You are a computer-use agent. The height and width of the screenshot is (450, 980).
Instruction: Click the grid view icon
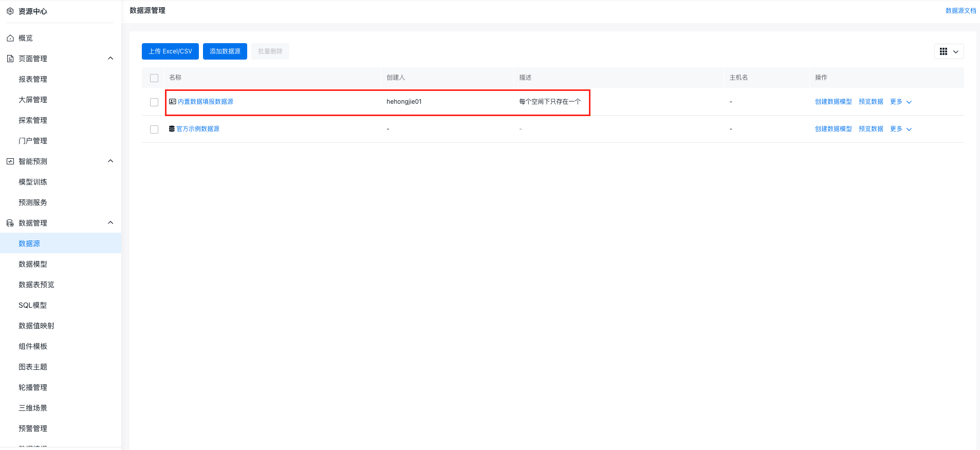944,51
